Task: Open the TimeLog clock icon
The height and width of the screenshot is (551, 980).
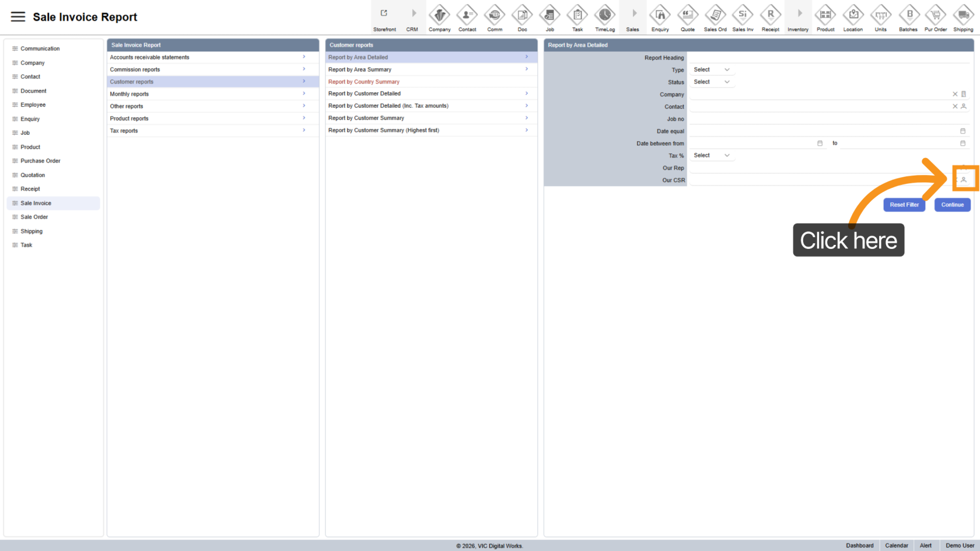Action: point(604,15)
